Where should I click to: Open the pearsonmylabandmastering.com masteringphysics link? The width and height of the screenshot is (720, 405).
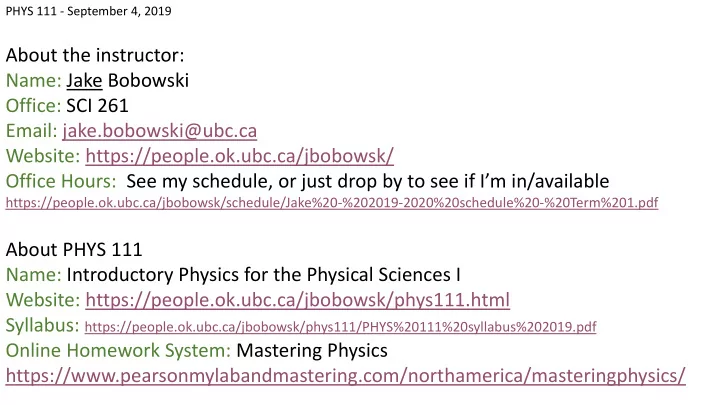345,376
